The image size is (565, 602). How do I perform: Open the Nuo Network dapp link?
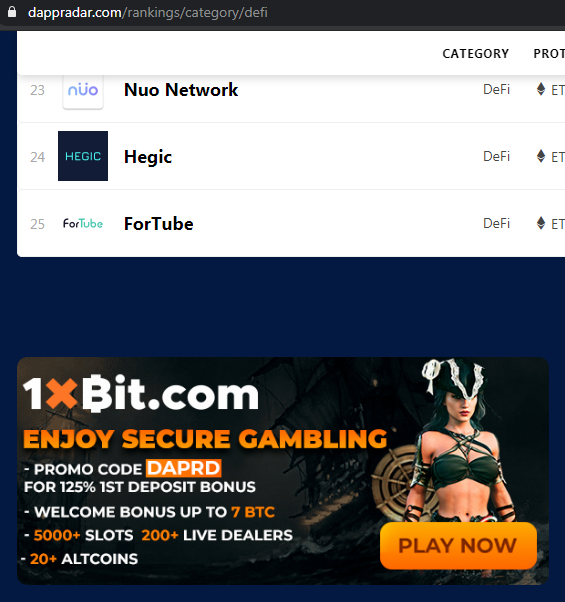181,90
